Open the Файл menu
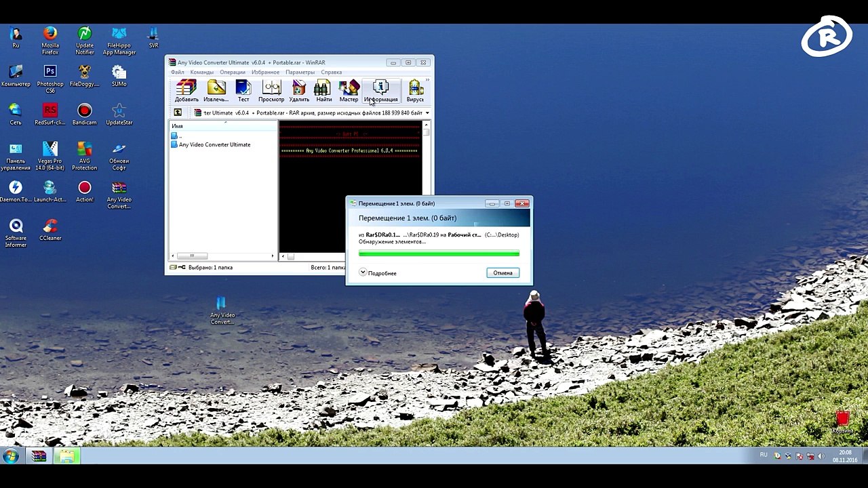Viewport: 868px width, 488px height. 178,72
